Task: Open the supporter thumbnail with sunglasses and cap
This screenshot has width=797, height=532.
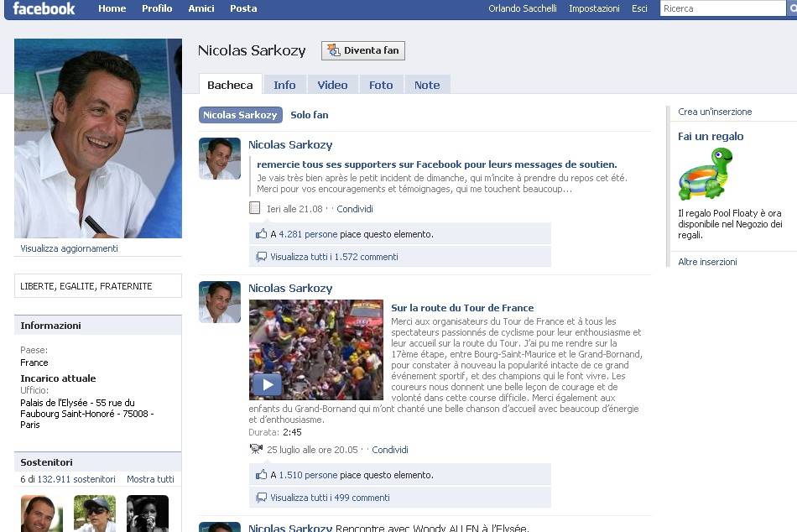Action: click(95, 514)
